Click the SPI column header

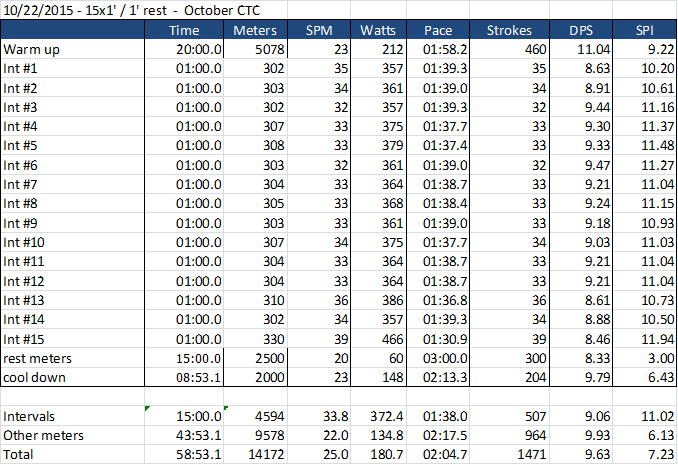click(645, 30)
